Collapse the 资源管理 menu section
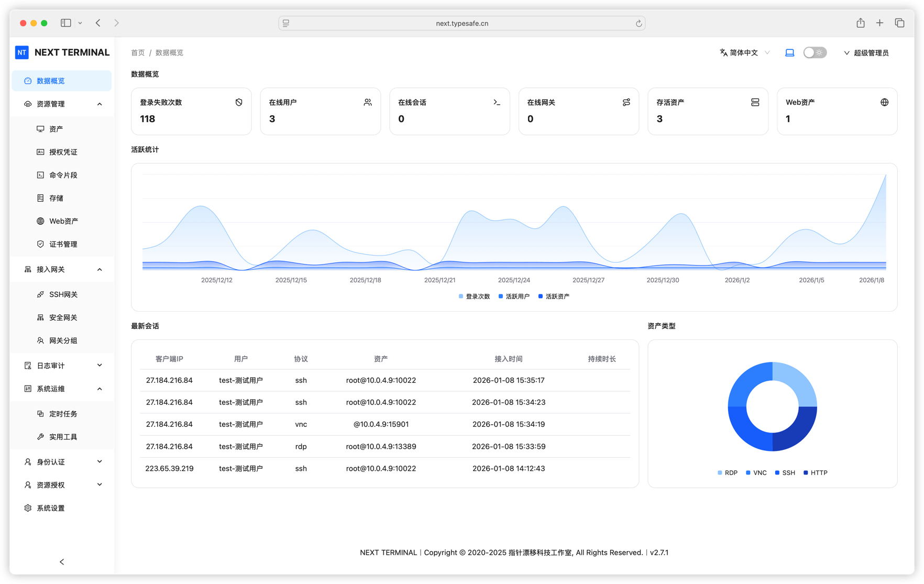Viewport: 924px width, 584px height. (61, 104)
